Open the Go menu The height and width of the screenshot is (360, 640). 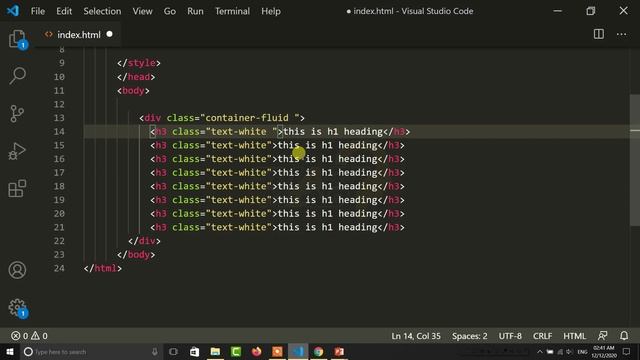(169, 11)
